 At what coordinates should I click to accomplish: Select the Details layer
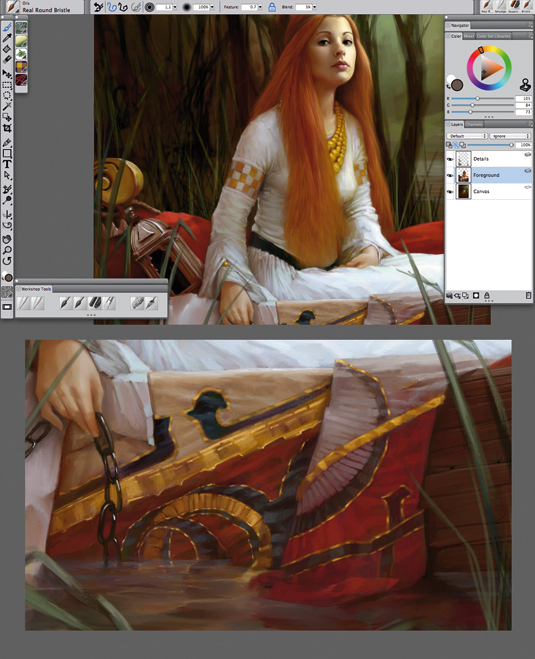[x=489, y=159]
